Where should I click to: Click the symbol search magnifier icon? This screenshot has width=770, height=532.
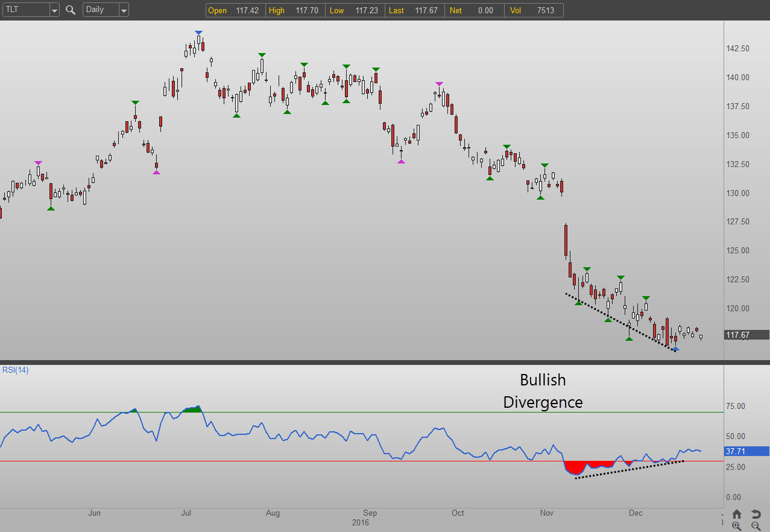(71, 10)
